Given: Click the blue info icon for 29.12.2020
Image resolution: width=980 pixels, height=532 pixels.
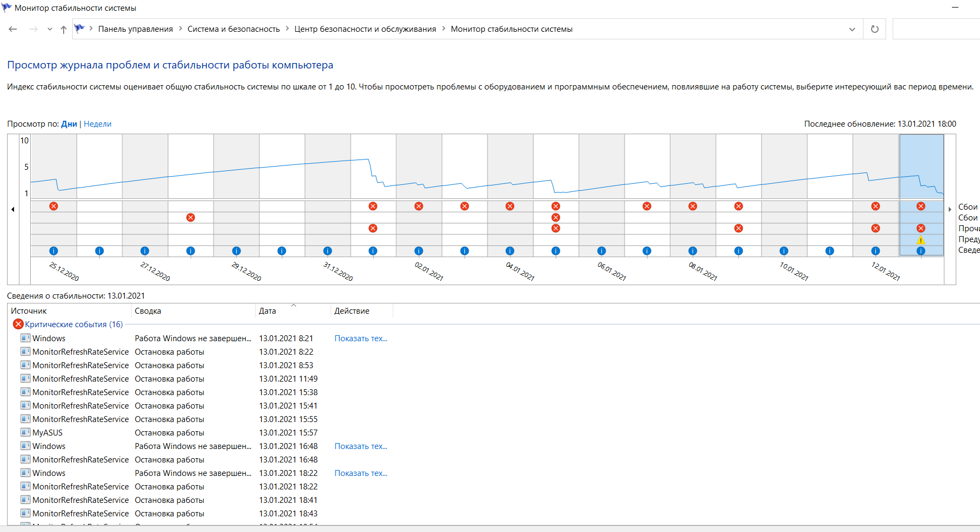Looking at the screenshot, I should point(236,251).
